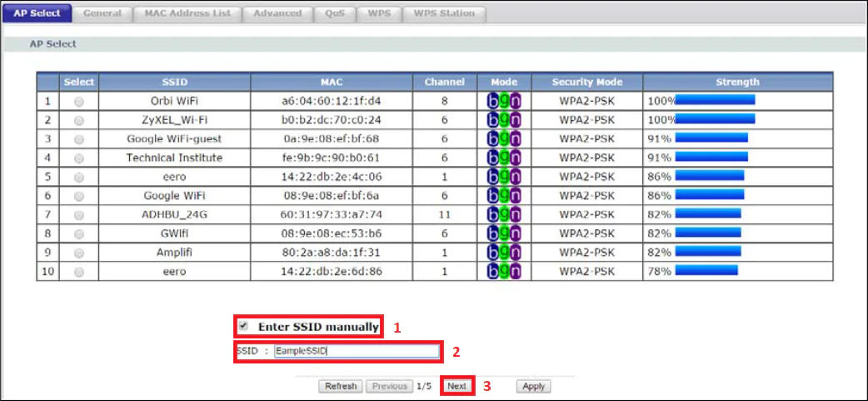
Task: Click channel 11 in the ADHBU_24G row
Action: coord(445,215)
